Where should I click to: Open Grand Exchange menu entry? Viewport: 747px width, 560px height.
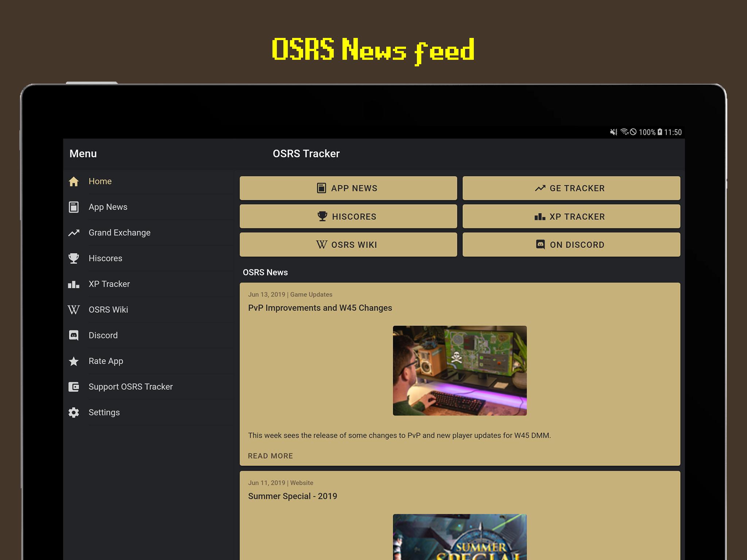point(148,233)
